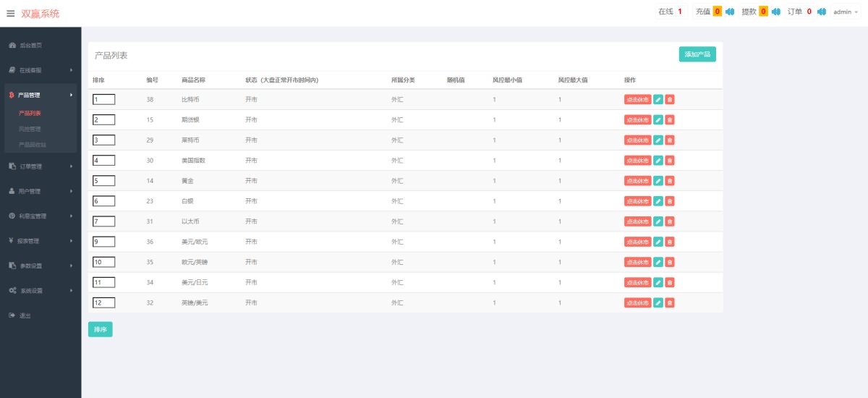
Task: Click the 双赢系统 logo title
Action: [41, 14]
